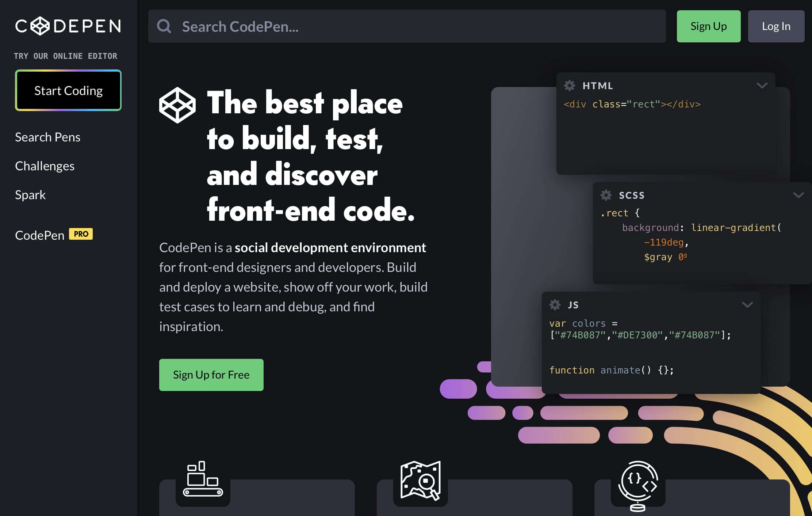Click the Start Coding button
This screenshot has height=516, width=812.
coord(68,90)
